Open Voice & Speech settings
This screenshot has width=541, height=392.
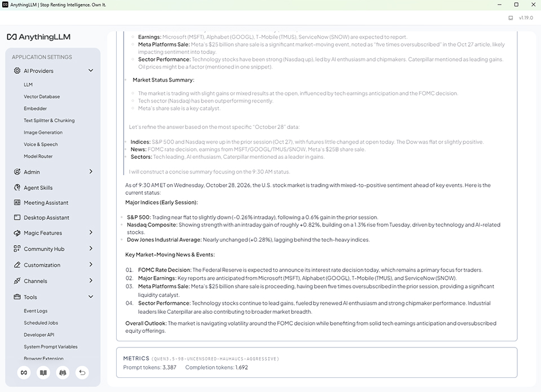[41, 144]
